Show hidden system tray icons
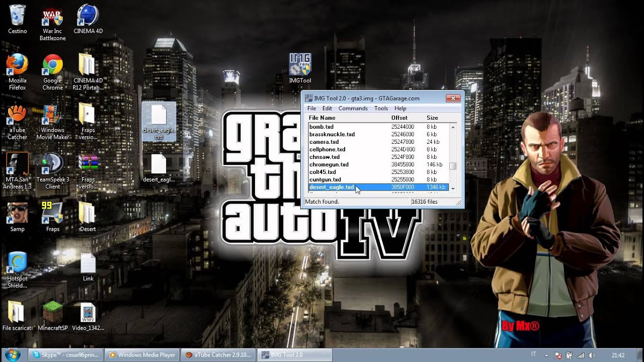 click(547, 355)
